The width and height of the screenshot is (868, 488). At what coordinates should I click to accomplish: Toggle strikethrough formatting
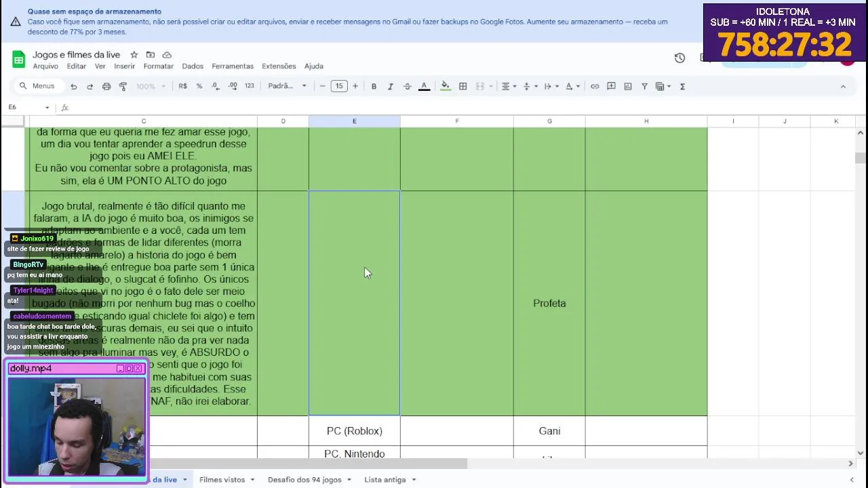tap(407, 86)
